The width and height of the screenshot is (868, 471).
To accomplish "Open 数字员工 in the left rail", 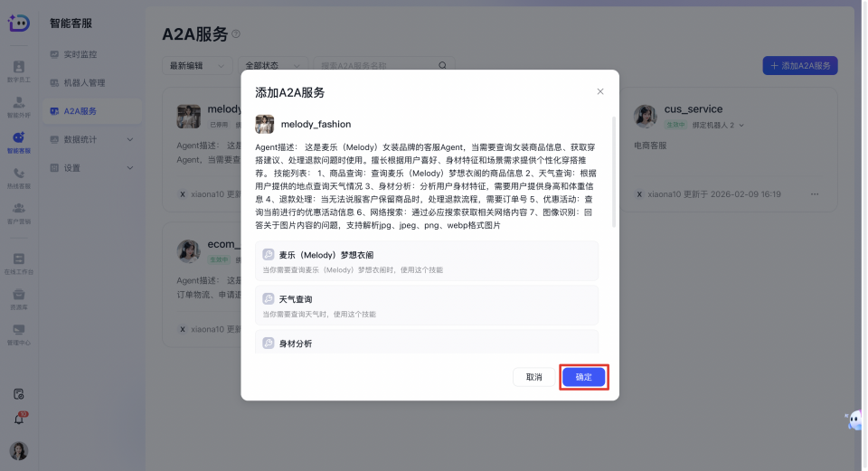I will [18, 71].
